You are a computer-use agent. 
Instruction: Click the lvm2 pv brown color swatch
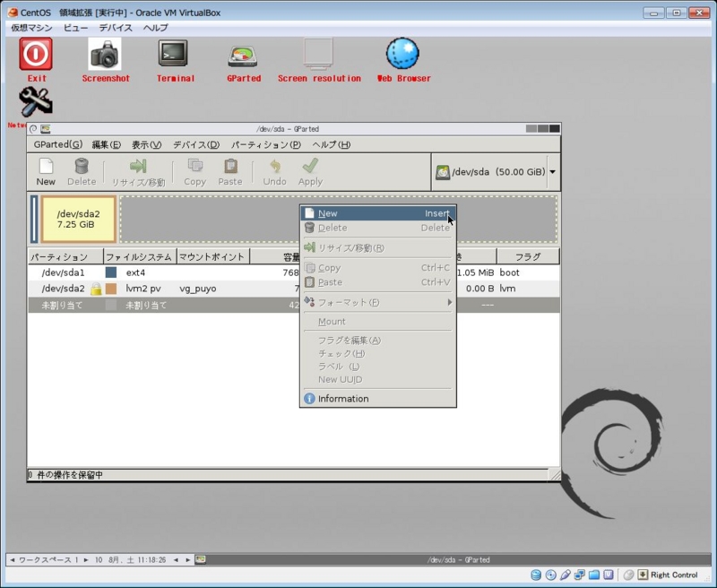point(110,289)
